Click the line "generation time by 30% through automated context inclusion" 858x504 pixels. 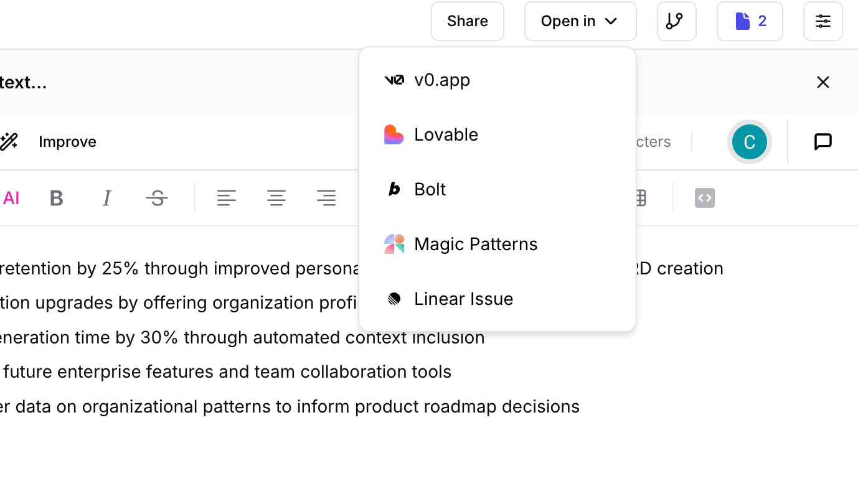242,337
